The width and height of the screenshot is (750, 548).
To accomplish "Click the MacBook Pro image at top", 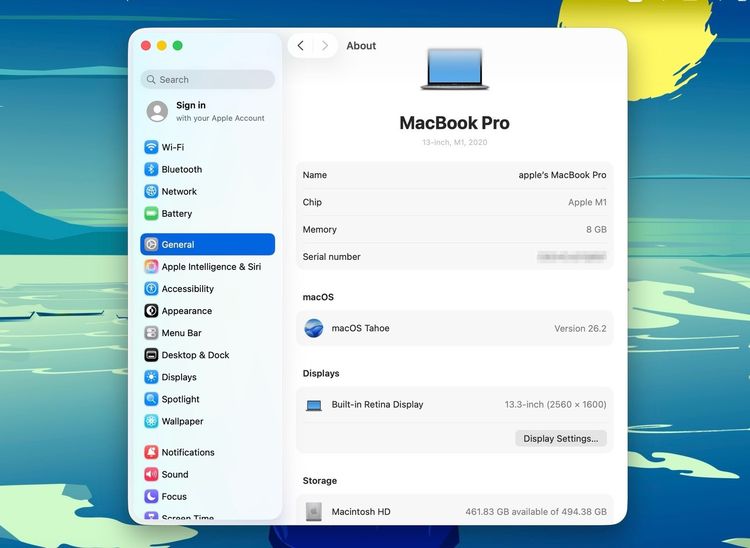I will coord(454,69).
